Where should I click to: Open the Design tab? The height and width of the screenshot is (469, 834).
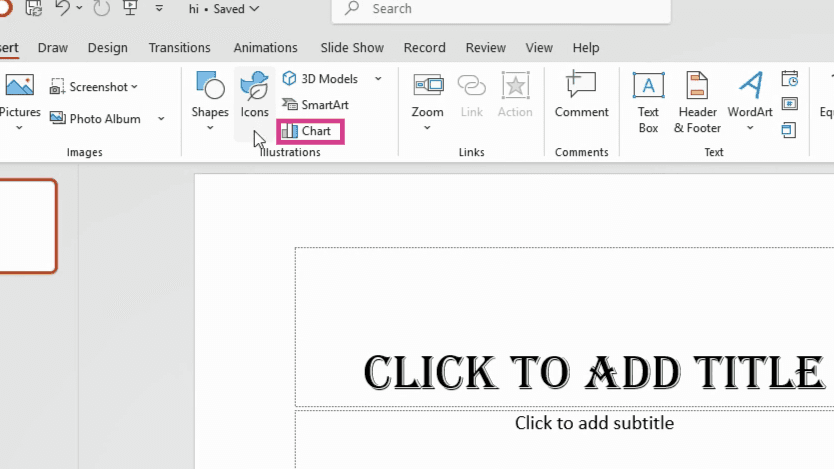pyautogui.click(x=107, y=48)
